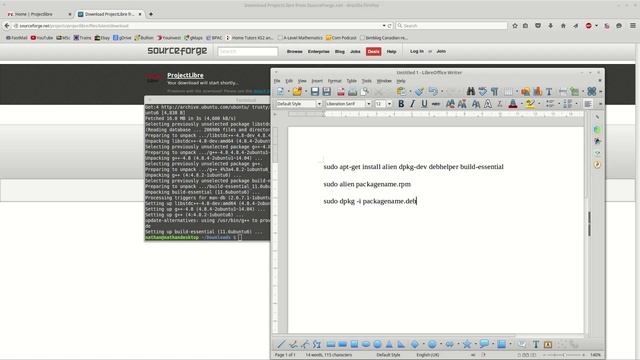
Task: Select the drawing toolbar Text Box tool
Action: tap(536, 344)
